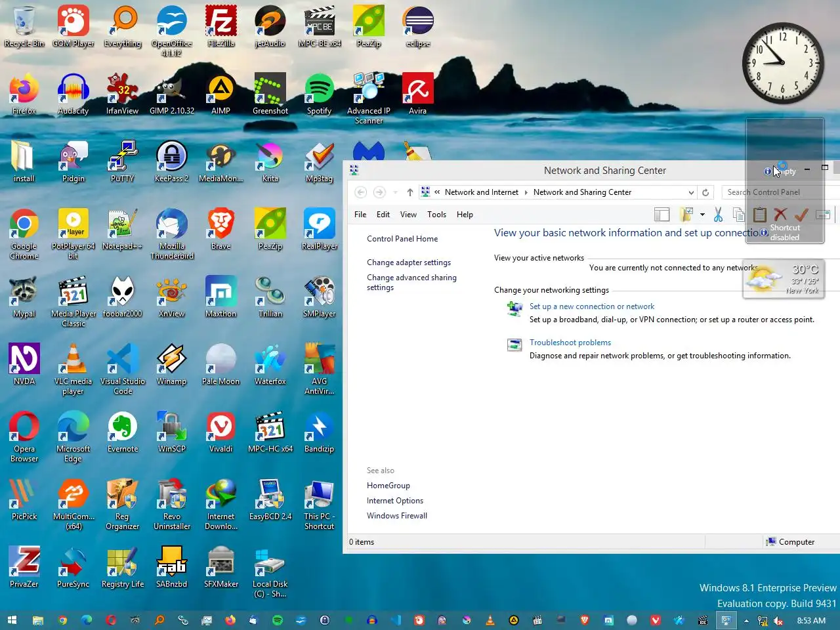The height and width of the screenshot is (630, 840).
Task: Expand the address bar history dropdown
Action: (691, 192)
